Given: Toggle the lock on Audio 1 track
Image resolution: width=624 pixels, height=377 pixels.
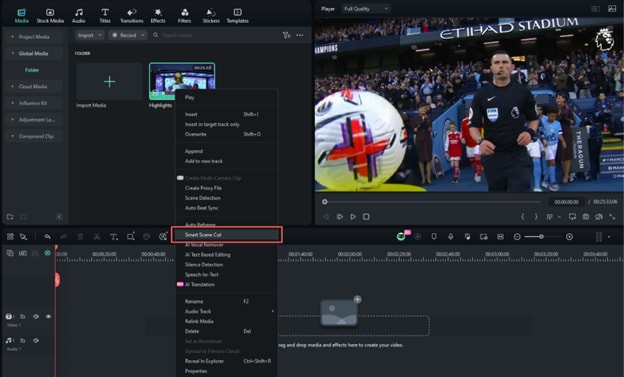Looking at the screenshot, I should [x=23, y=340].
